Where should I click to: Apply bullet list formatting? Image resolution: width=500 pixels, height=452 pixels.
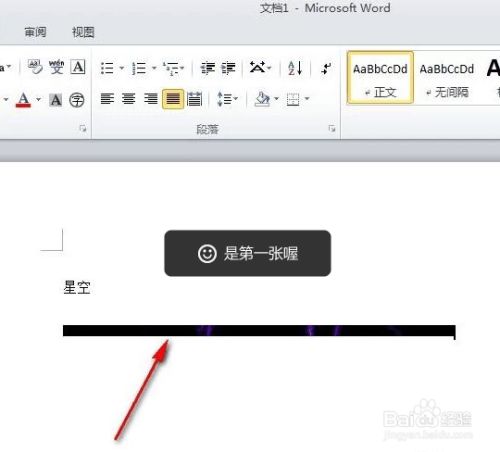pos(107,68)
